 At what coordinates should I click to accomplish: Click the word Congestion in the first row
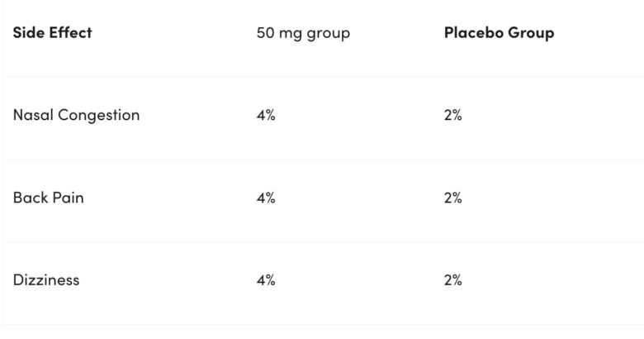[x=97, y=115]
